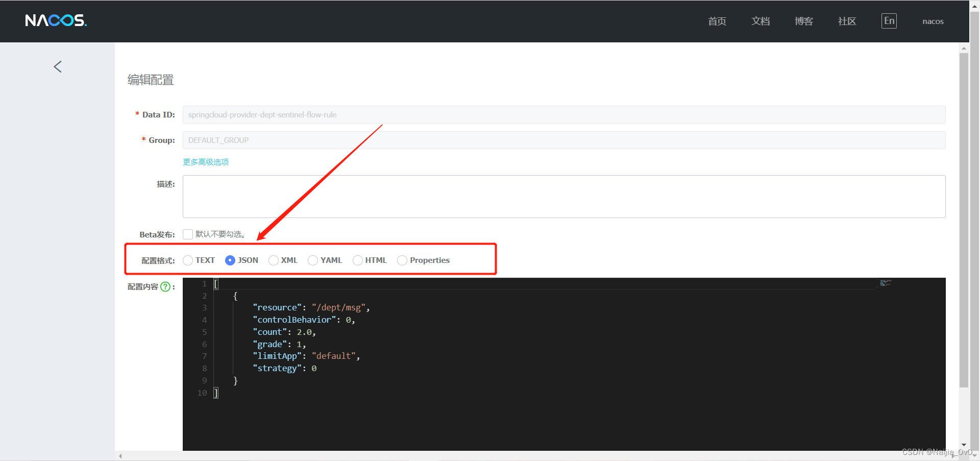Focus the 描述 text area
This screenshot has height=461, width=980.
[564, 197]
